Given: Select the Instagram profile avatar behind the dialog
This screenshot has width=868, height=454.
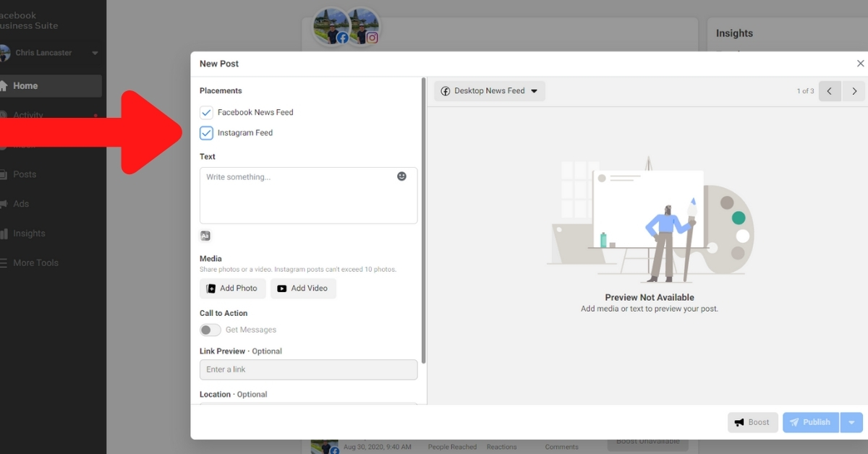Looking at the screenshot, I should [362, 27].
